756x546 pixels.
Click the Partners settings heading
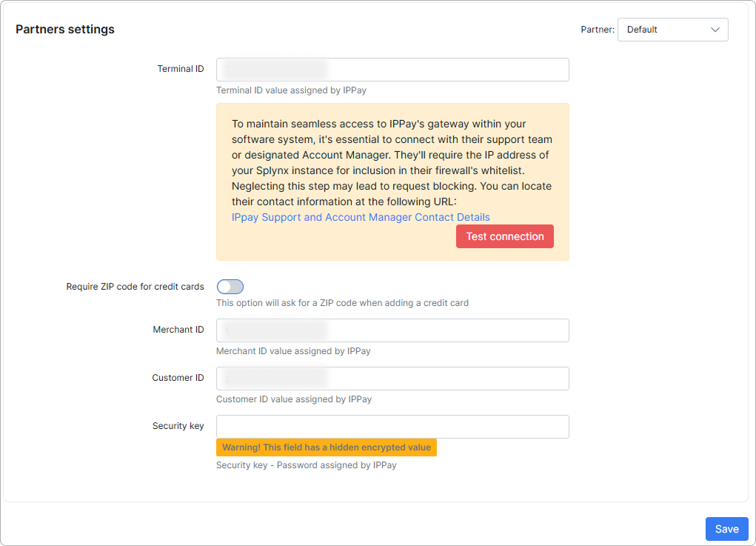tap(65, 30)
